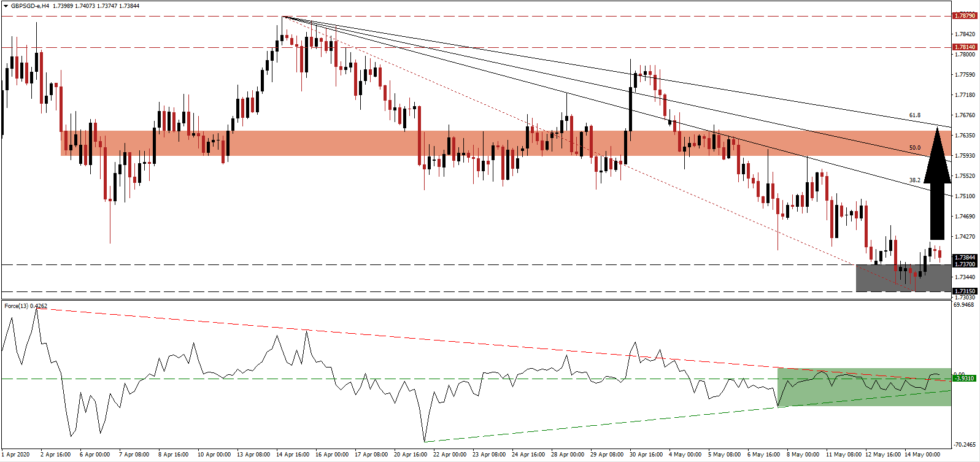Click the 1.75520 price axis label
The width and height of the screenshot is (980, 462).
(x=965, y=176)
